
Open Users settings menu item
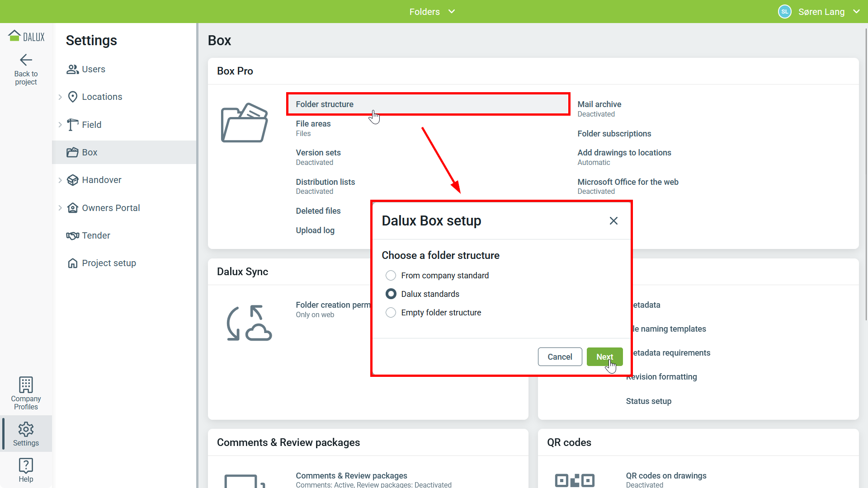pos(94,70)
